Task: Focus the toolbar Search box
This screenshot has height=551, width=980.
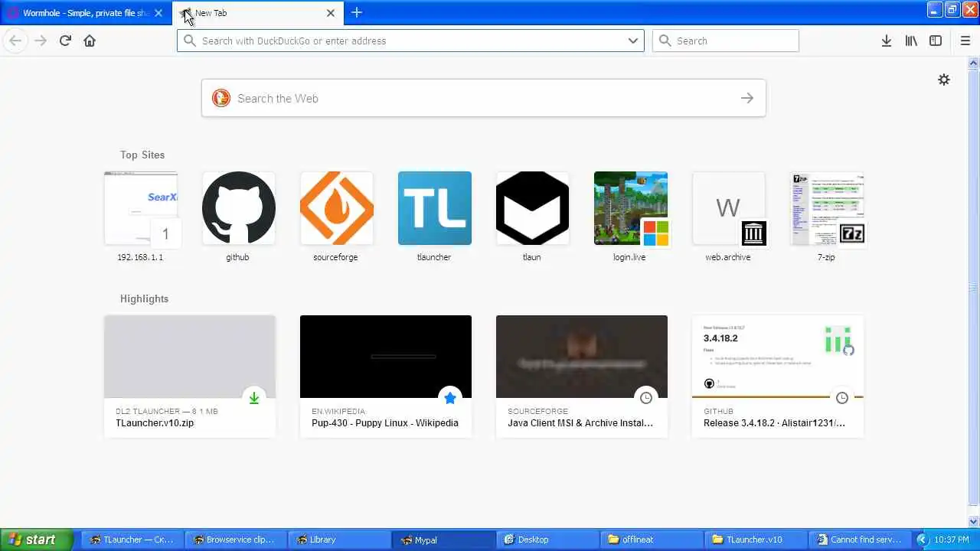Action: pyautogui.click(x=726, y=41)
